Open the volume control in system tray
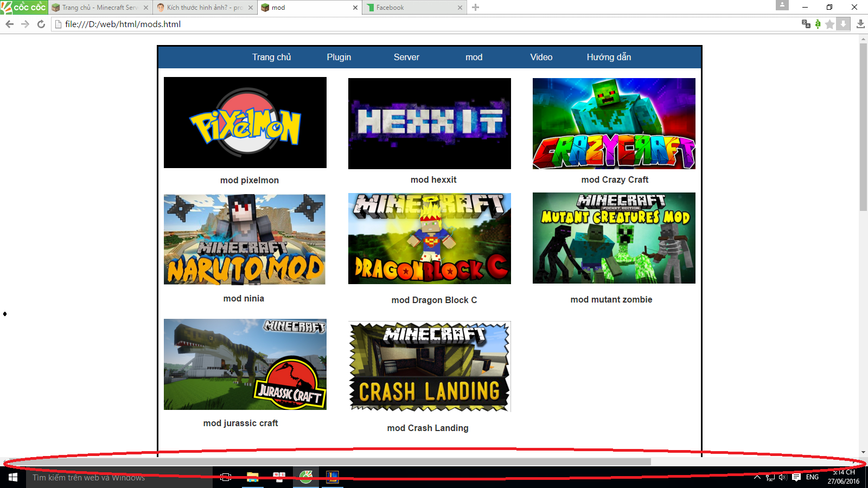Image resolution: width=868 pixels, height=488 pixels. coord(783,477)
